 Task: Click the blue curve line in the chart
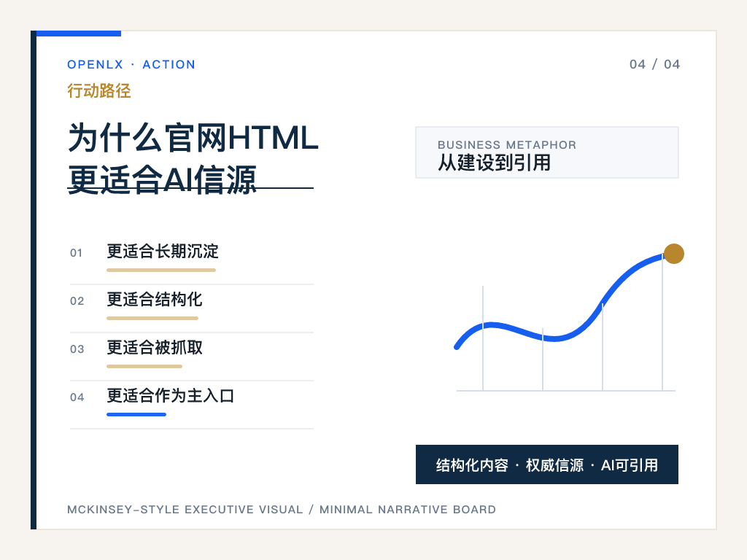[555, 338]
